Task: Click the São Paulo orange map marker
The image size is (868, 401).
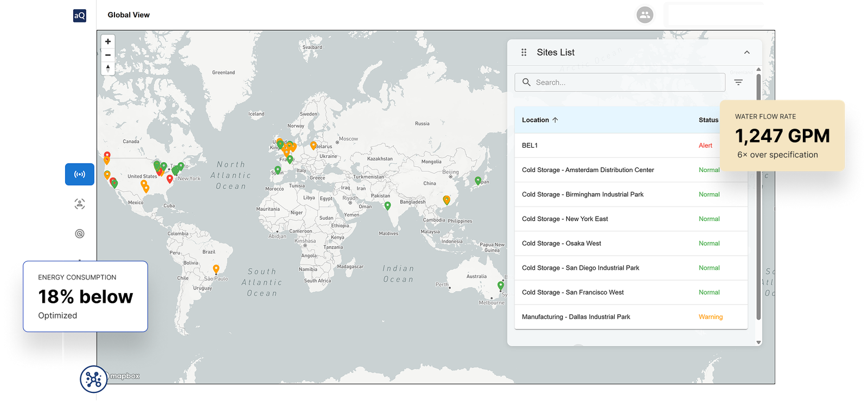Action: click(x=216, y=269)
